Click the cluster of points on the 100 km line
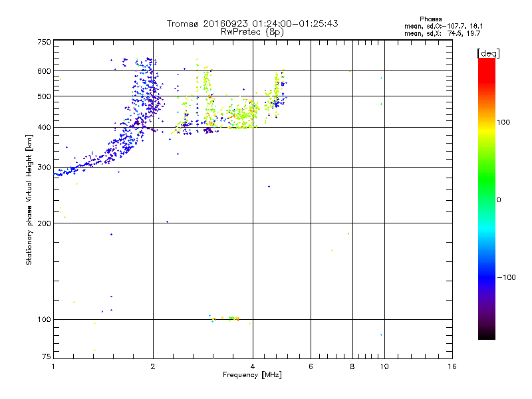 coord(224,319)
